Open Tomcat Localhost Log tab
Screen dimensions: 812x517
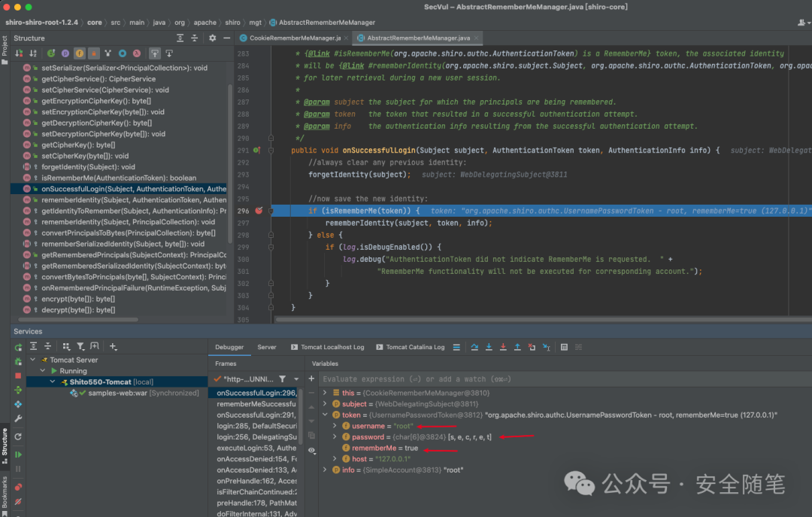(327, 347)
